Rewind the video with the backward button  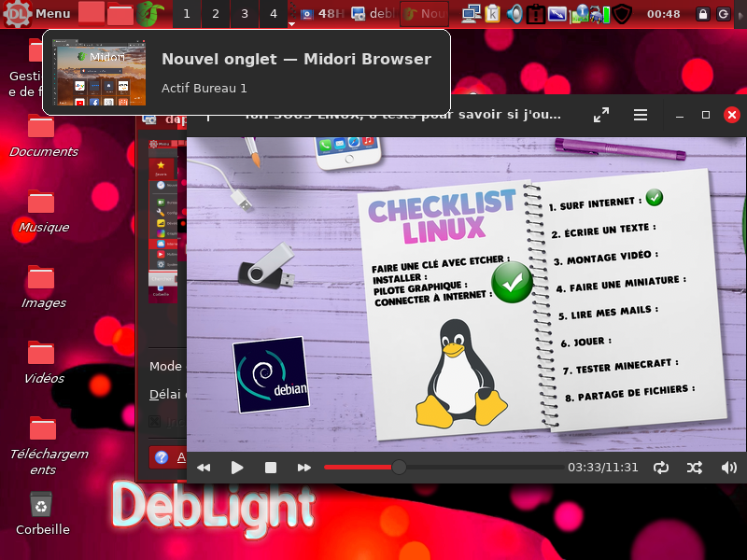pos(204,468)
